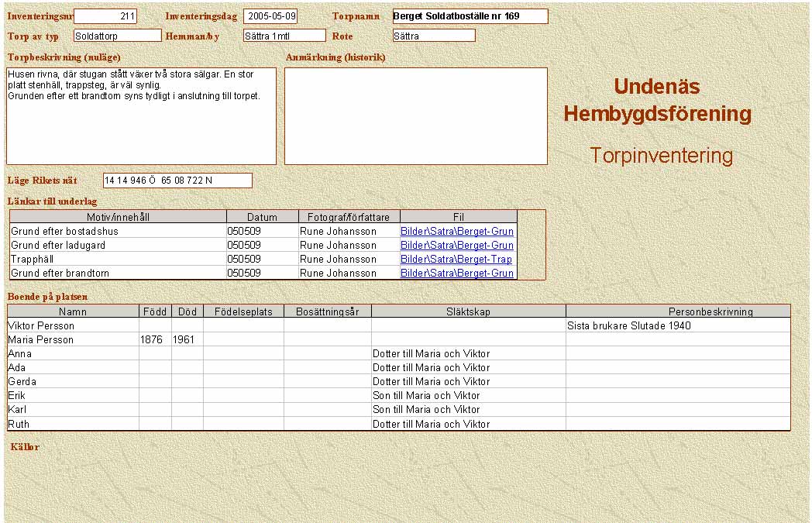
Task: Focus the Torp av typ field
Action: (x=117, y=36)
